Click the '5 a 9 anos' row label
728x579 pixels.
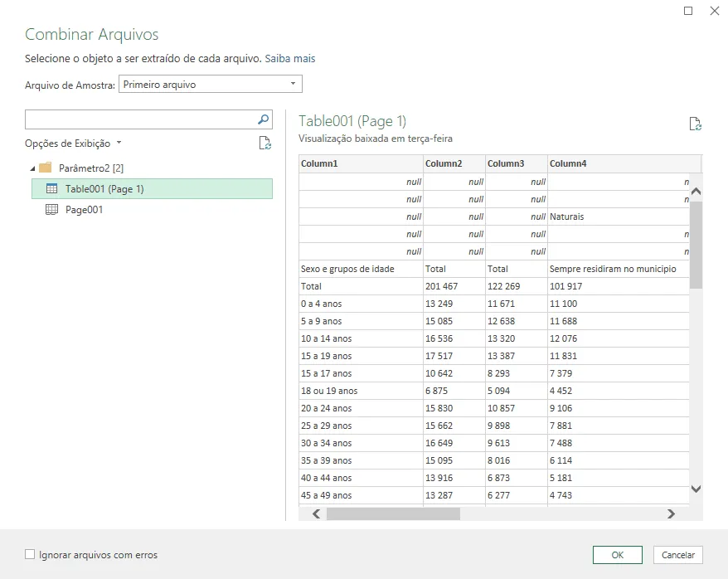click(x=361, y=321)
